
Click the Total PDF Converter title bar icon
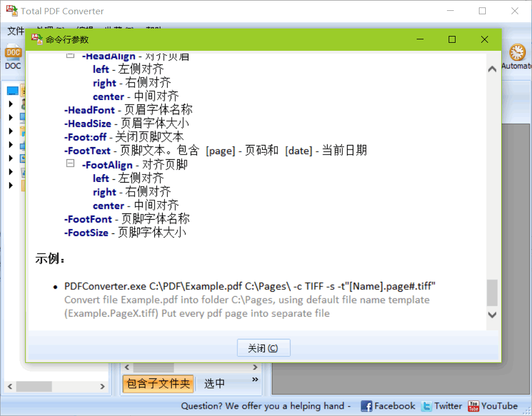[12, 10]
